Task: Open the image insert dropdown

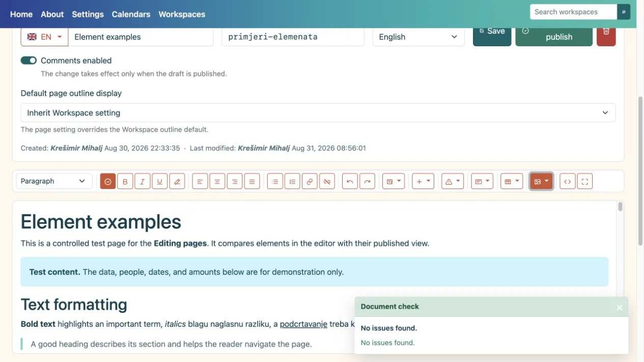Action: (x=541, y=182)
